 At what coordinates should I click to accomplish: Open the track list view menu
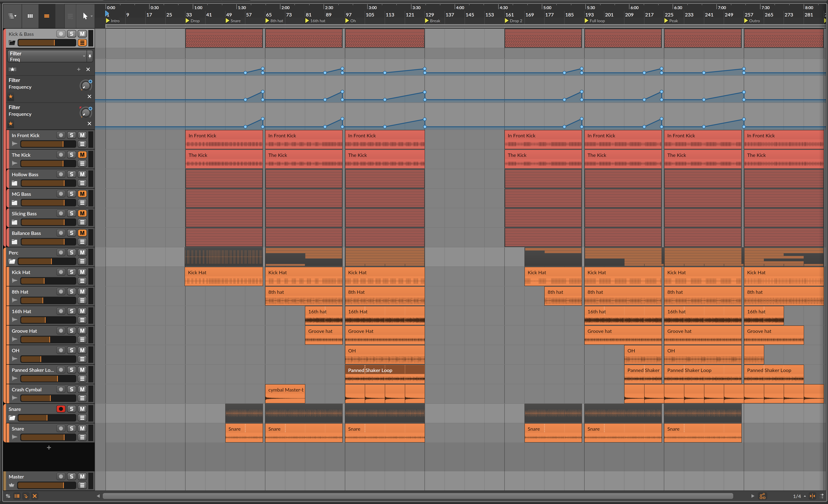[12, 16]
